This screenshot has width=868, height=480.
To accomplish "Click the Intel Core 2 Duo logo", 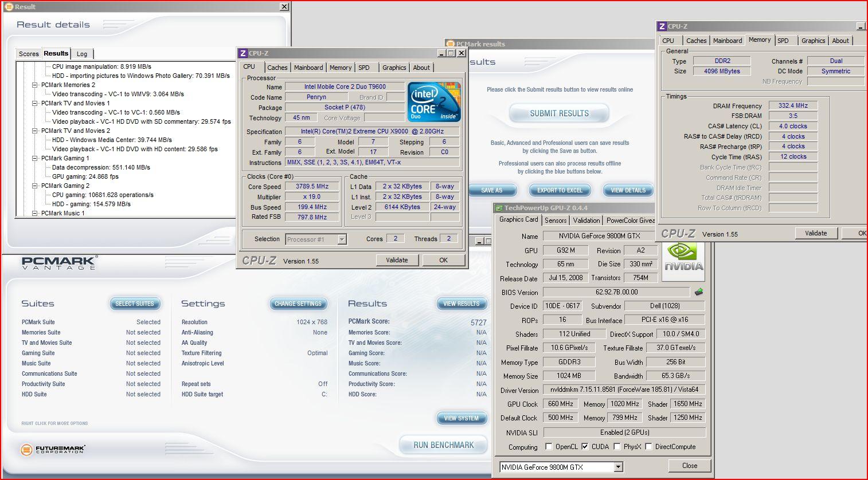I will (434, 101).
